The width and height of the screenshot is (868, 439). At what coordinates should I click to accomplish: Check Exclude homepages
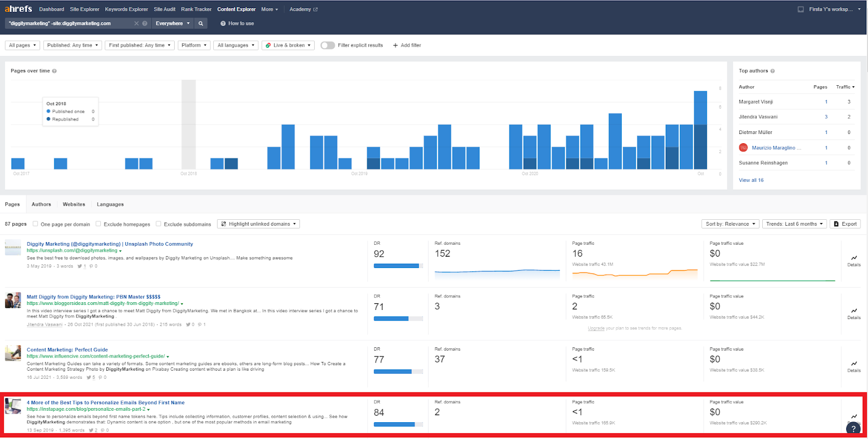pos(98,224)
